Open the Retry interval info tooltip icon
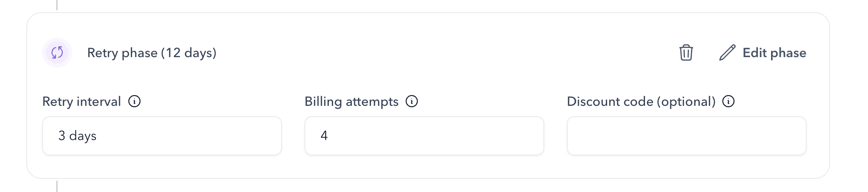The height and width of the screenshot is (192, 868). pos(134,101)
